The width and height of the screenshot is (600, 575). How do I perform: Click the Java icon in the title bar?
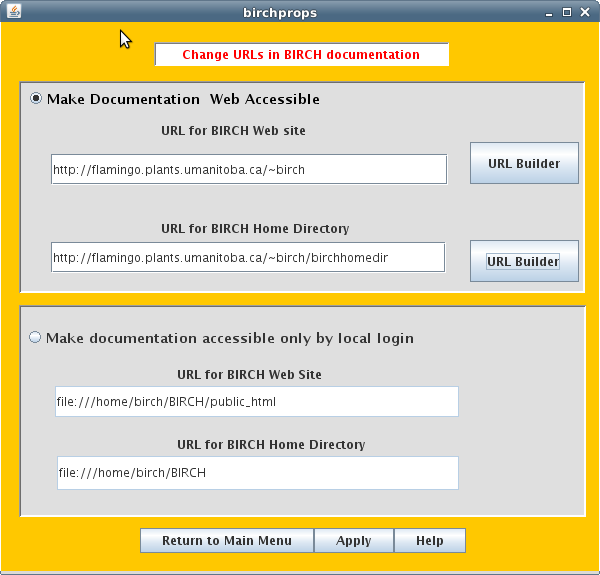11,12
